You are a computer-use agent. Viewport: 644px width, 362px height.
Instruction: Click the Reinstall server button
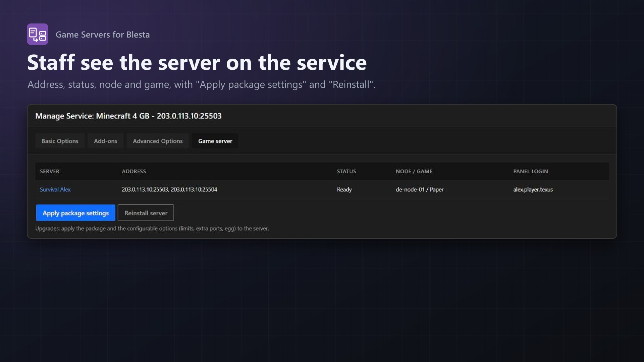coord(146,213)
